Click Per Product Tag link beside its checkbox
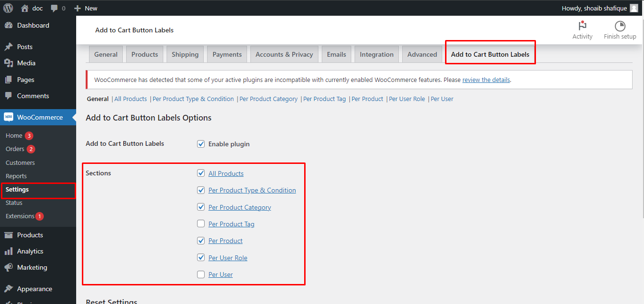 (231, 224)
